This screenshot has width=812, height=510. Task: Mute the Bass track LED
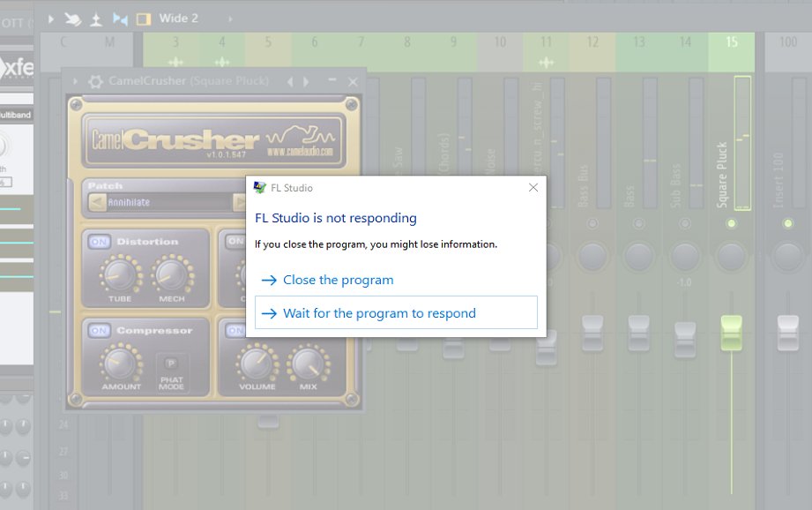coord(638,223)
